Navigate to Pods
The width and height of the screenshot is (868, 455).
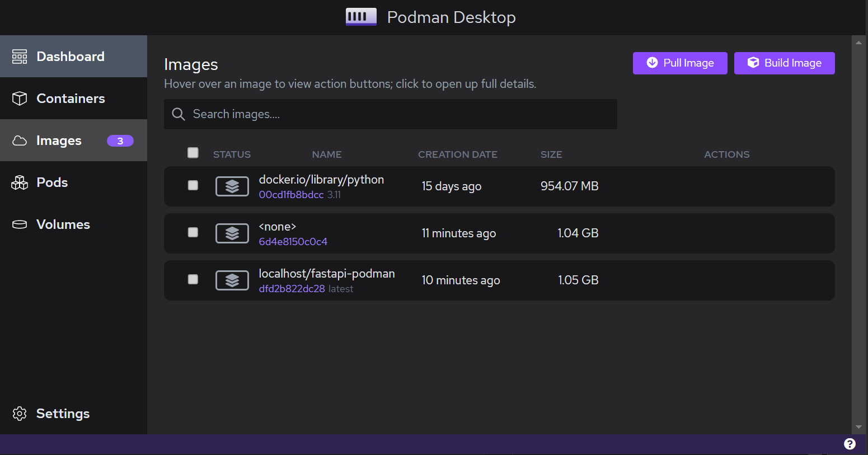(x=73, y=182)
